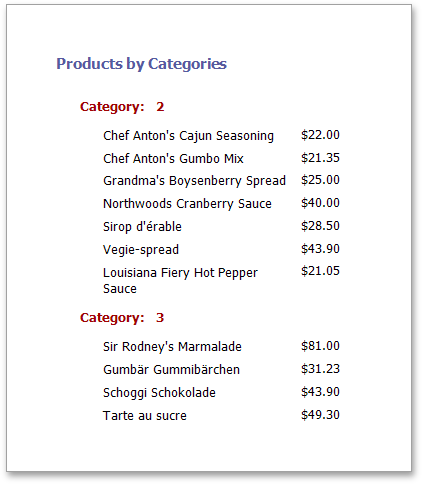Image resolution: width=422 pixels, height=484 pixels.
Task: Click Chef Anton's Gumbo Mix entry
Action: coord(173,159)
